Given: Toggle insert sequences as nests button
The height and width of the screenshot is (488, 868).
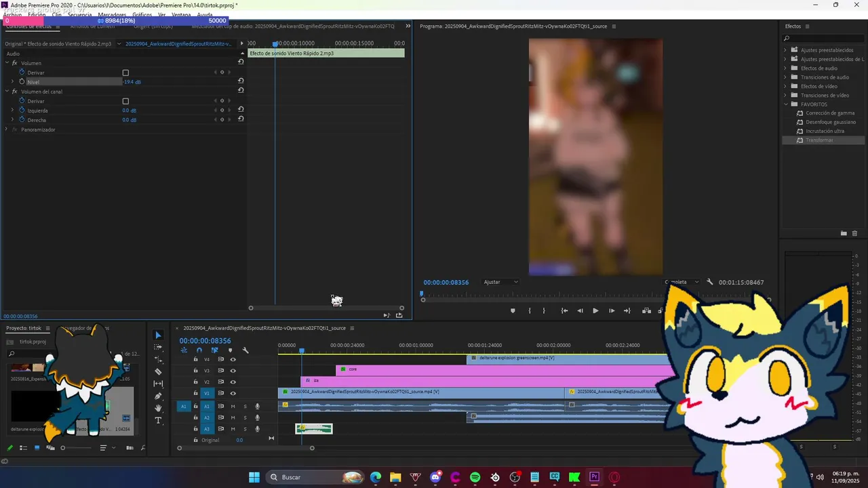Looking at the screenshot, I should [184, 350].
